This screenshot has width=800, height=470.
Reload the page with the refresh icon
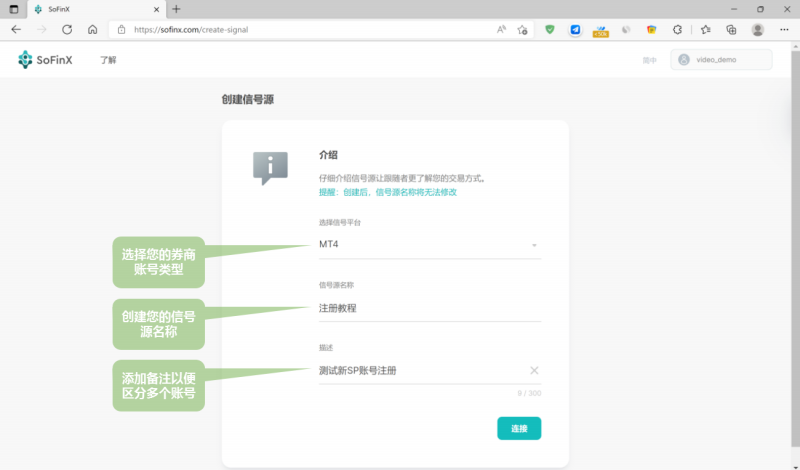67,30
